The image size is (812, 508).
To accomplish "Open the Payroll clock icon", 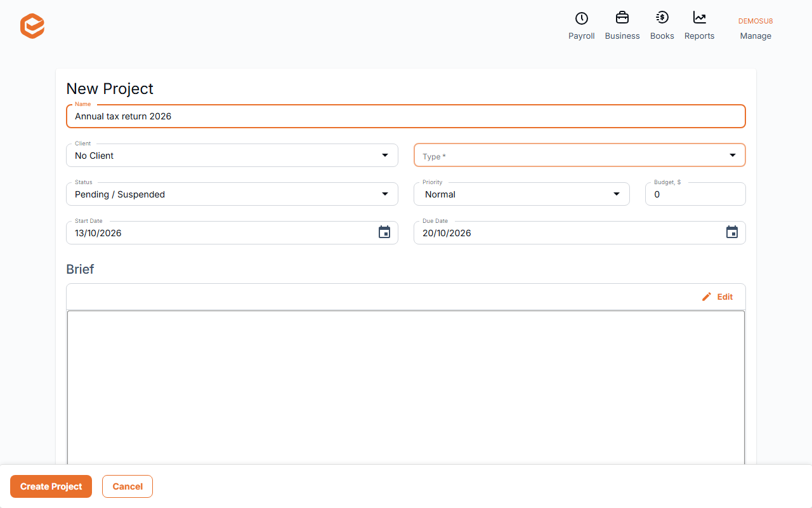I will click(x=582, y=18).
